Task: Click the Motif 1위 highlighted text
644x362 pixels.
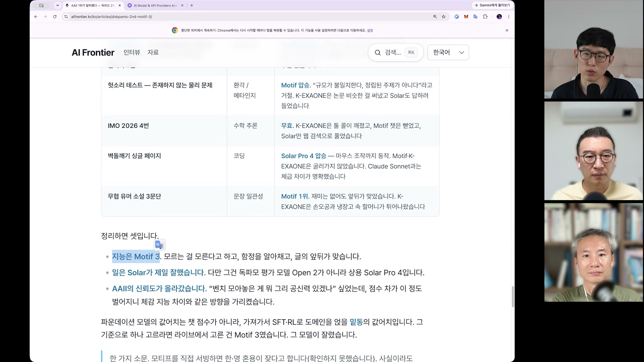Action: click(295, 196)
